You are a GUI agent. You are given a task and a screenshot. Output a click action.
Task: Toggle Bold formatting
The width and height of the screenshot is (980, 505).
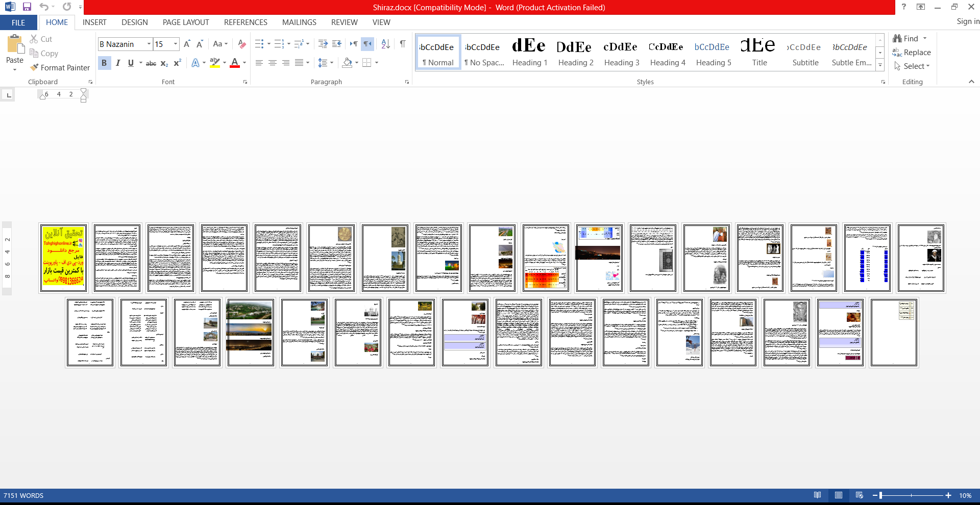pos(104,63)
